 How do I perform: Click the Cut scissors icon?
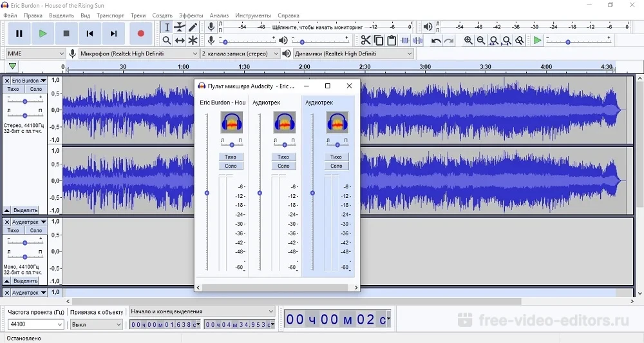point(366,41)
